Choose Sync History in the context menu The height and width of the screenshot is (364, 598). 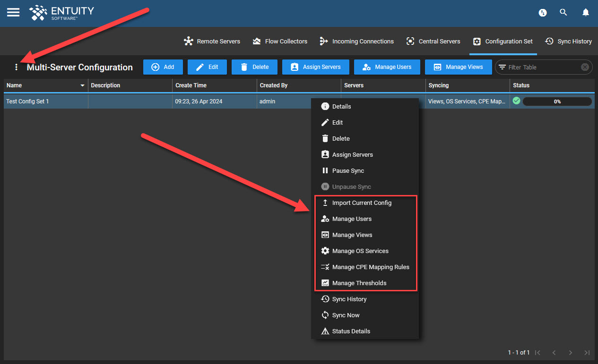pos(365,299)
